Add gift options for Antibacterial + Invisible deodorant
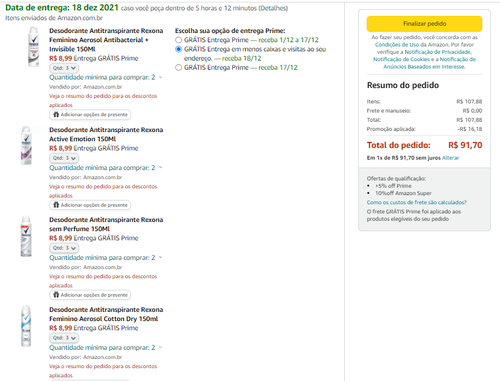This screenshot has width=500, height=381. click(x=90, y=115)
